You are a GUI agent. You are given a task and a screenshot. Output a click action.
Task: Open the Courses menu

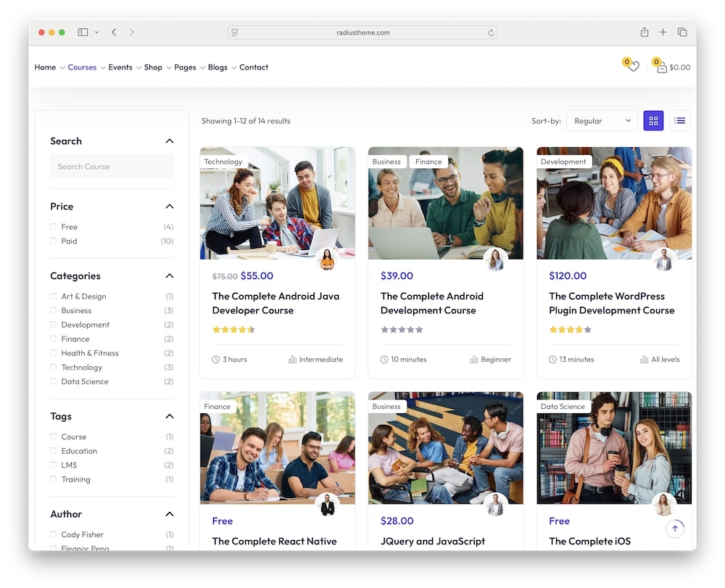pos(83,67)
